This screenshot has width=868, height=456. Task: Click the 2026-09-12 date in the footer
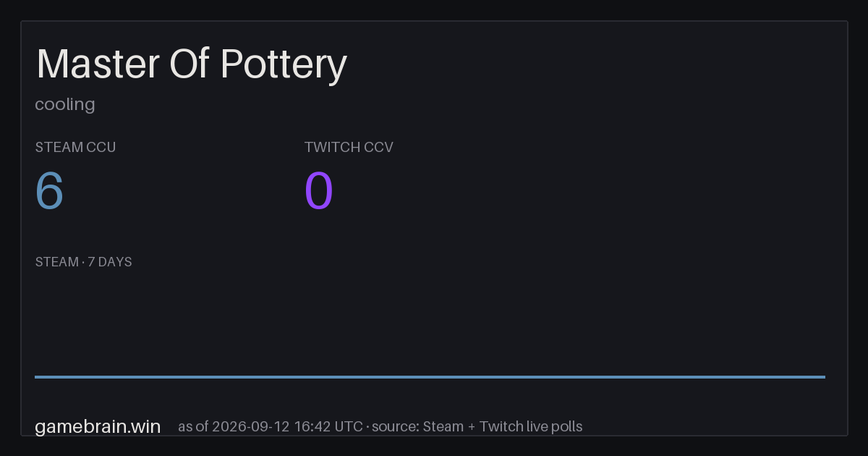pyautogui.click(x=252, y=426)
